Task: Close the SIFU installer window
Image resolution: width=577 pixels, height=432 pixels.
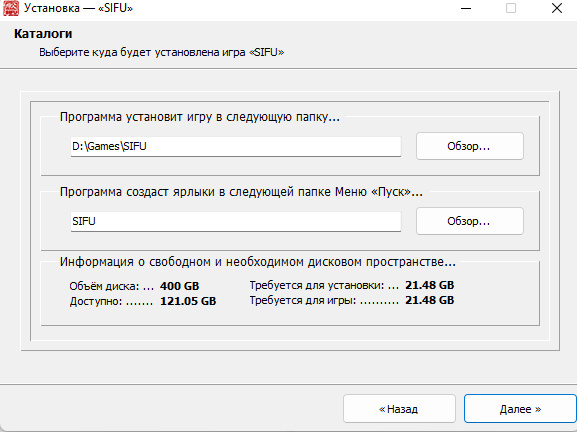Action: 557,8
